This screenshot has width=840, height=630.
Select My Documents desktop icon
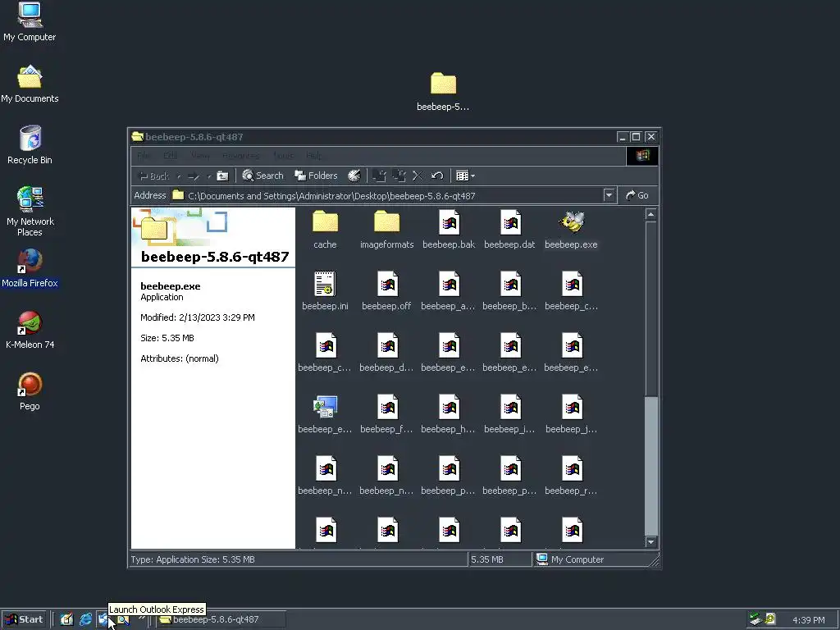pos(30,84)
